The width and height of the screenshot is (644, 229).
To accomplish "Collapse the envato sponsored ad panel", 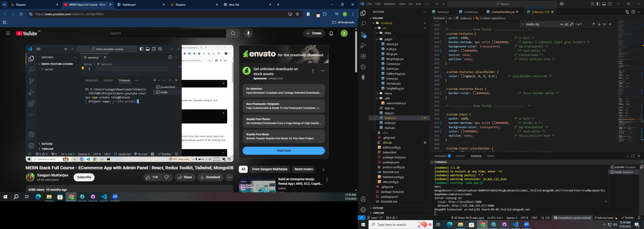I will (323, 71).
